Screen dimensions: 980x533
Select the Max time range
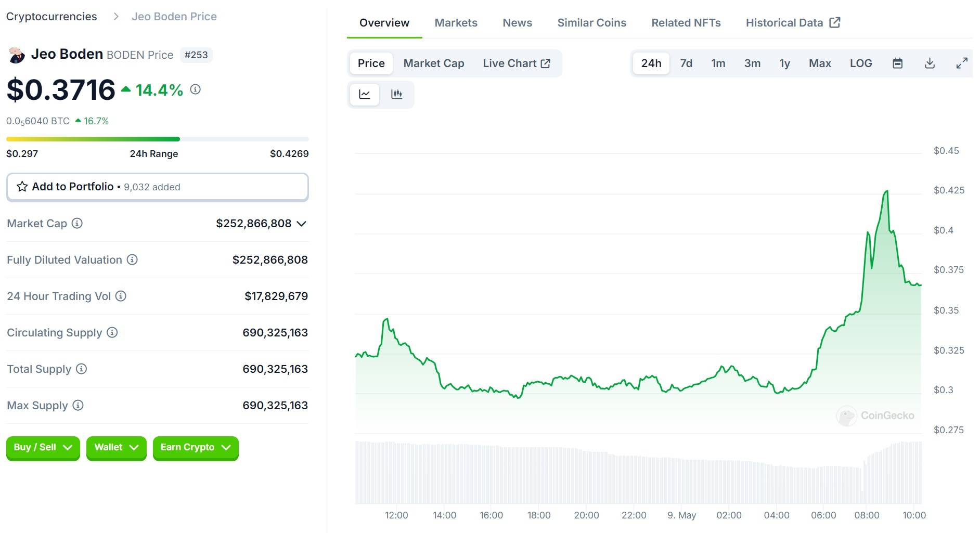point(820,63)
